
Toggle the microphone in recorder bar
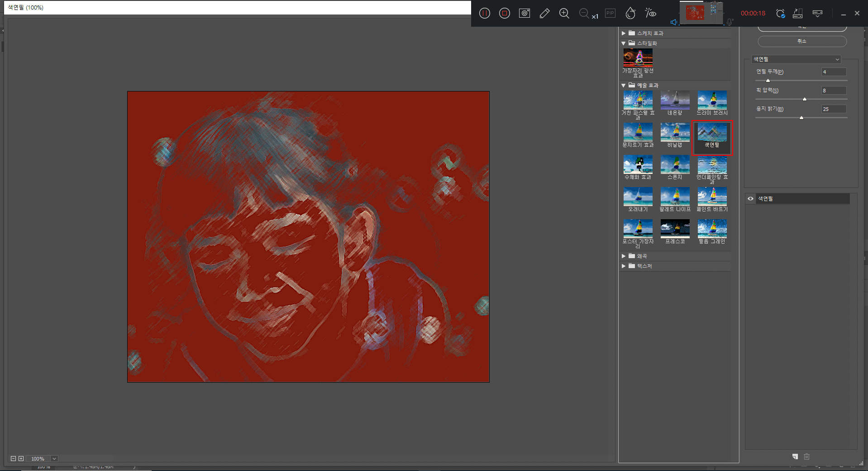click(730, 22)
